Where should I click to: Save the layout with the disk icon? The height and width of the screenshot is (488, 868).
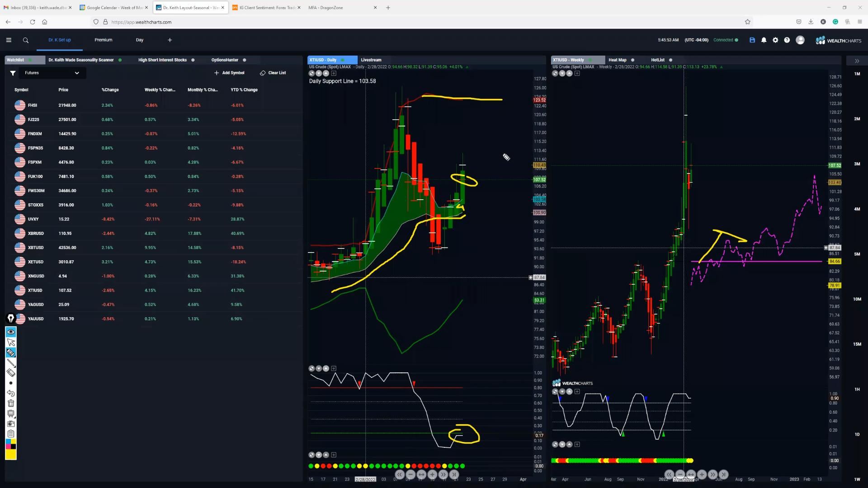(x=752, y=40)
